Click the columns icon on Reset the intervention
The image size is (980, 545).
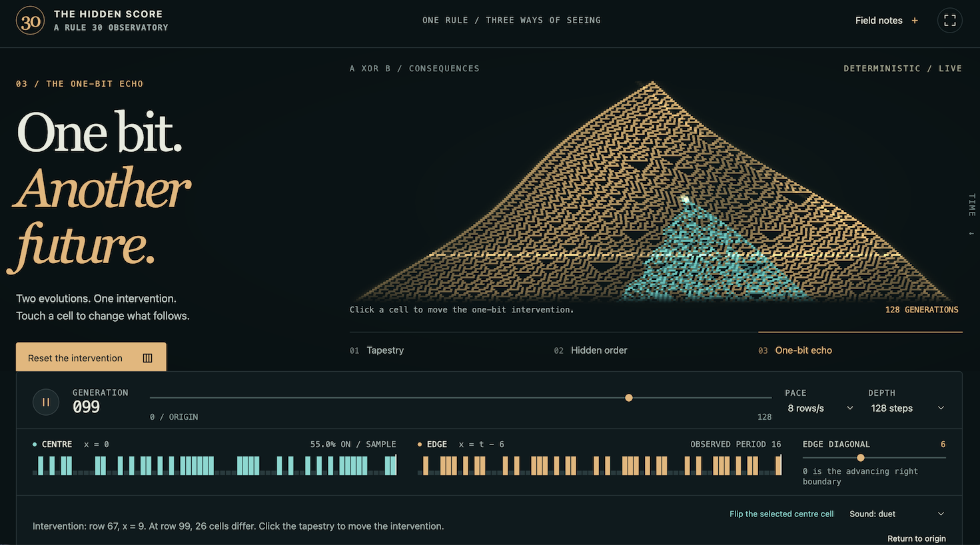(x=147, y=358)
